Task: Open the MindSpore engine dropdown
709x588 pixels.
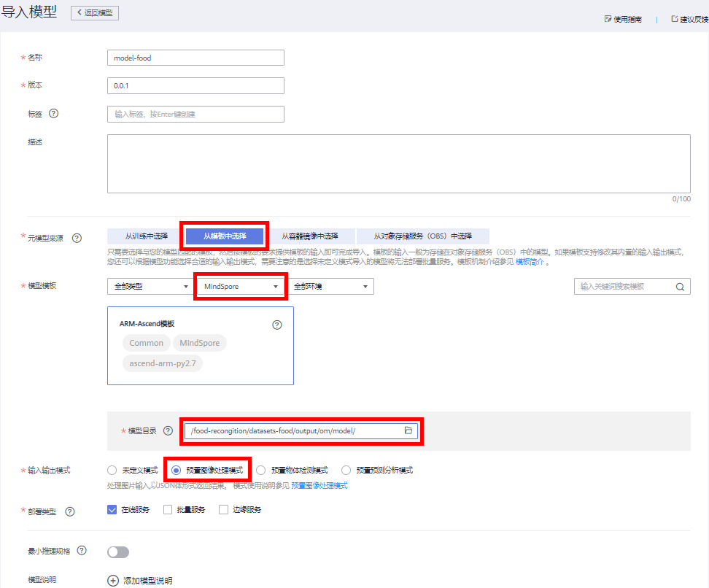Action: 238,287
